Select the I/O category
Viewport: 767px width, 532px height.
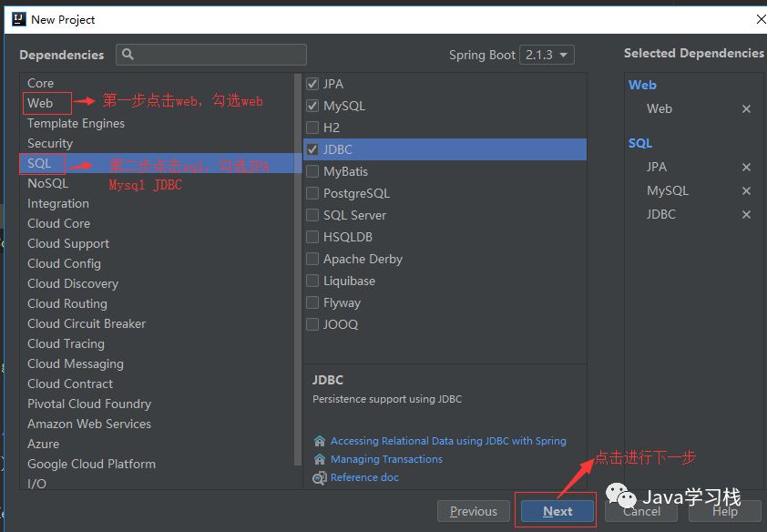[x=36, y=484]
